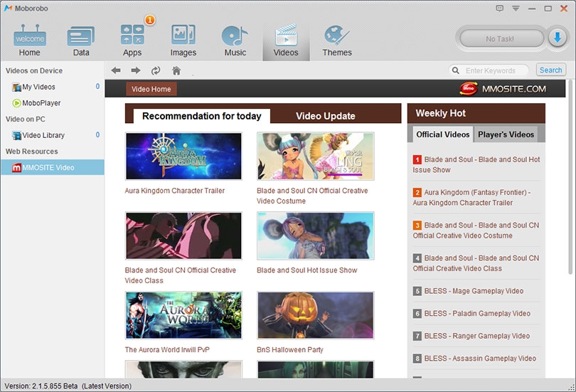Click BnS Halloween Party link
Screen dimensions: 576x392
point(290,350)
